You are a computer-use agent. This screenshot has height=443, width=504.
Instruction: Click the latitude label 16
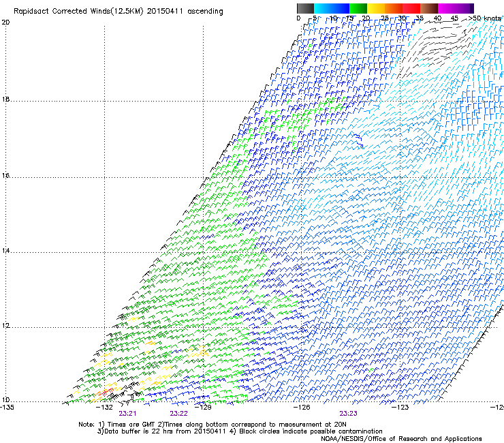click(x=5, y=176)
